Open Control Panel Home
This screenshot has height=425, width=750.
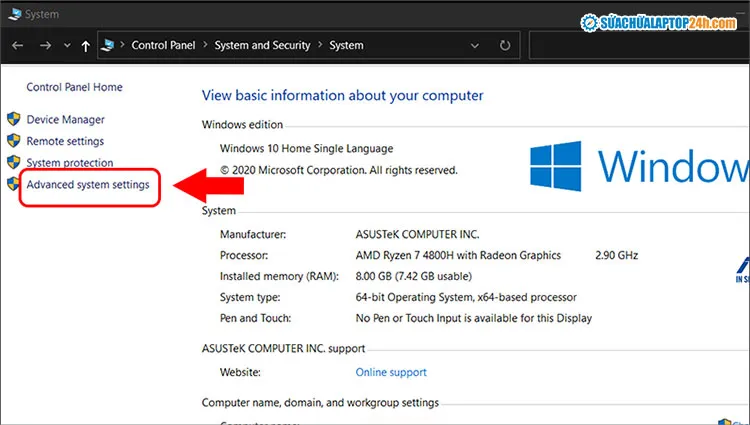click(x=74, y=87)
